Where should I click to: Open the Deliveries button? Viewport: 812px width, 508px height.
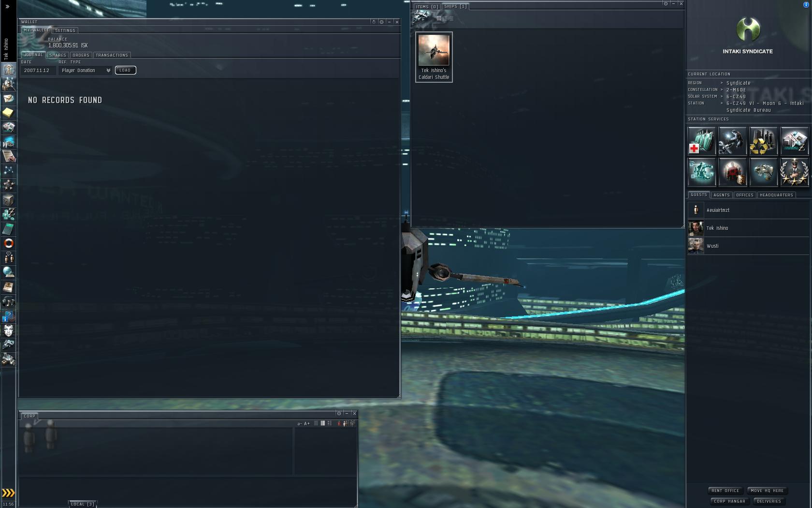(x=769, y=501)
